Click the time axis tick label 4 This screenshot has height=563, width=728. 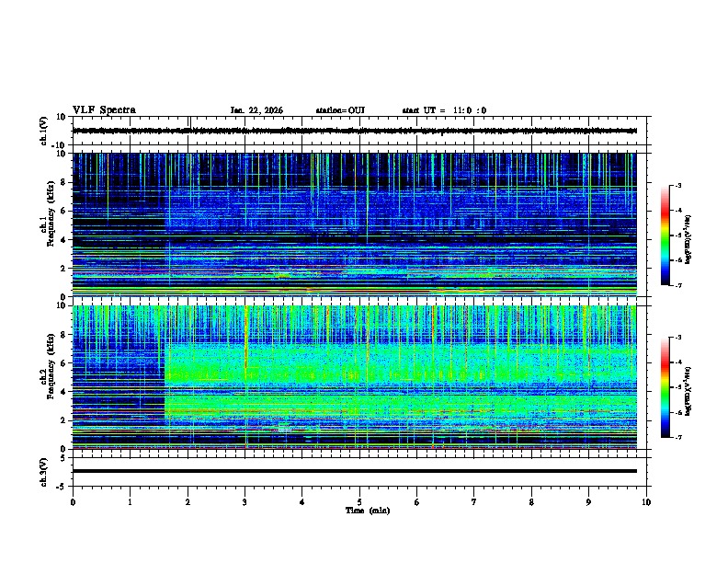pyautogui.click(x=302, y=502)
